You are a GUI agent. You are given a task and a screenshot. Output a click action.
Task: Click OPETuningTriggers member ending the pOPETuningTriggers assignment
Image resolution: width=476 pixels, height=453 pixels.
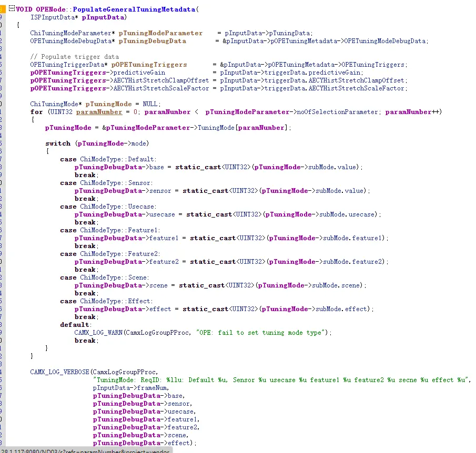tap(373, 65)
